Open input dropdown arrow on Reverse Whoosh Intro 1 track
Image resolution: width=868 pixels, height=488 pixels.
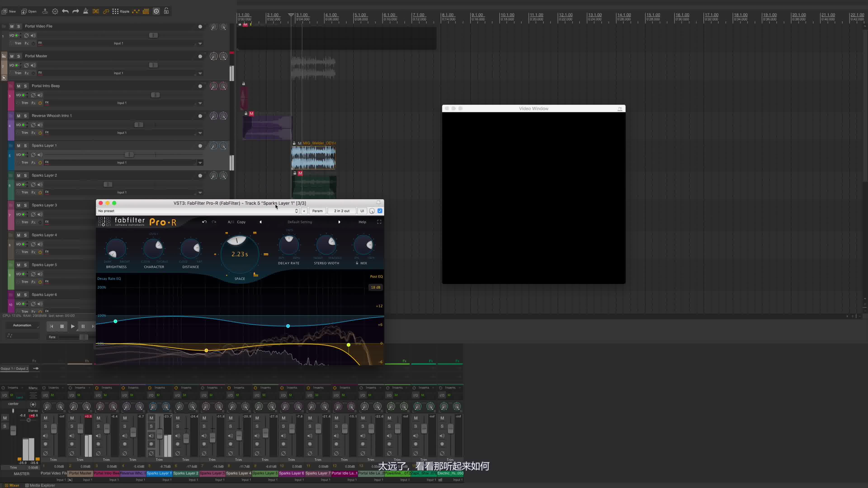(200, 133)
